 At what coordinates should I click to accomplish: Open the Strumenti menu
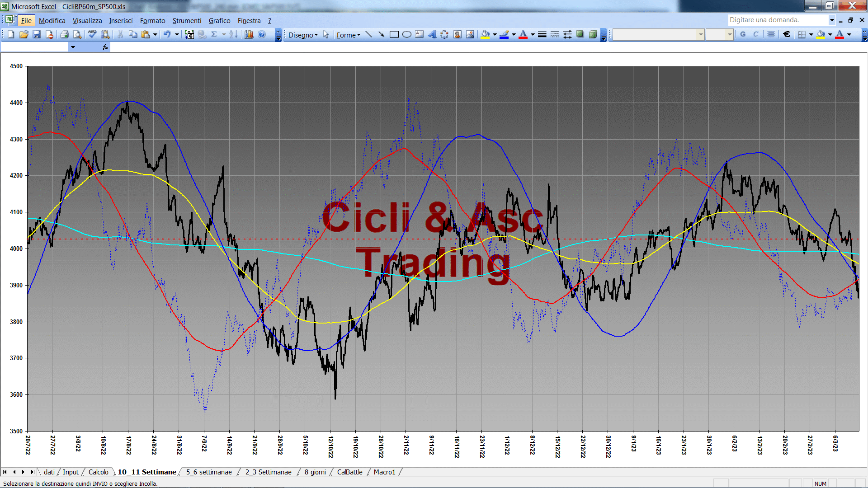(187, 20)
